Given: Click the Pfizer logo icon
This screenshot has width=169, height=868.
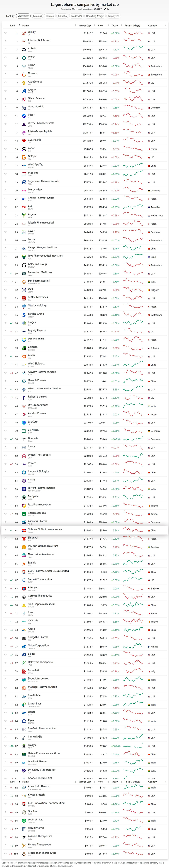Looking at the screenshot, I should pos(24,116).
